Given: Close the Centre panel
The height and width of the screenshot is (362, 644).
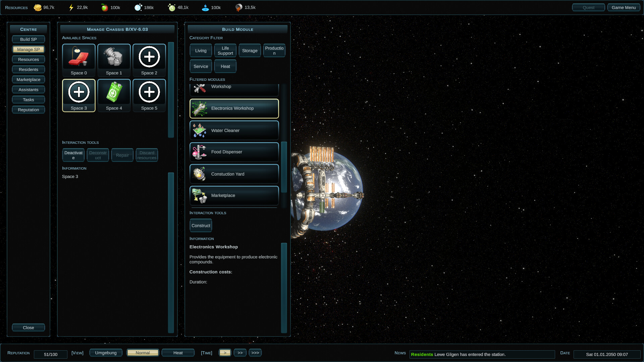Looking at the screenshot, I should [28, 327].
